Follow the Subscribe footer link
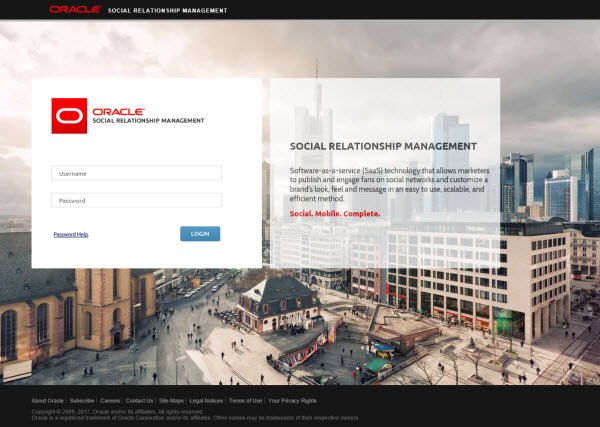This screenshot has width=600, height=427. coord(82,400)
